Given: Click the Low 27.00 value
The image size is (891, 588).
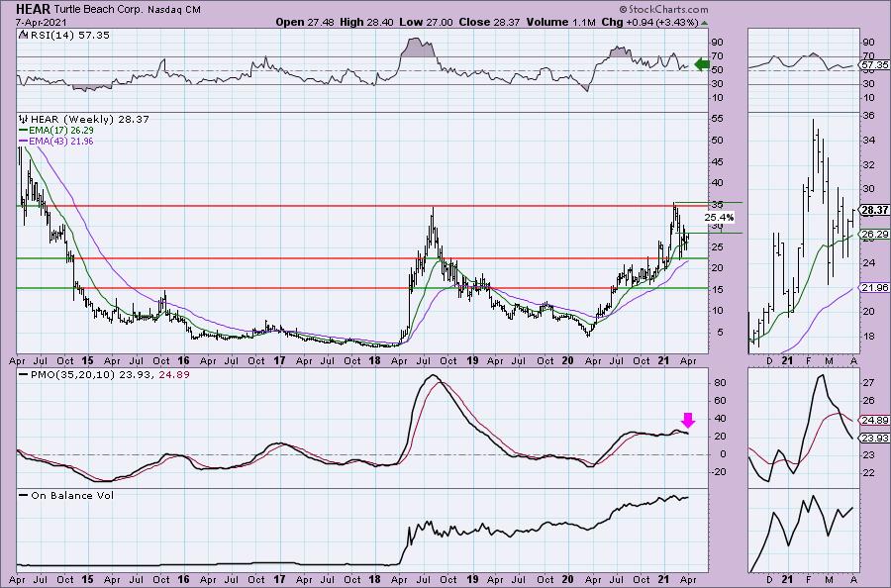Looking at the screenshot, I should click(426, 22).
